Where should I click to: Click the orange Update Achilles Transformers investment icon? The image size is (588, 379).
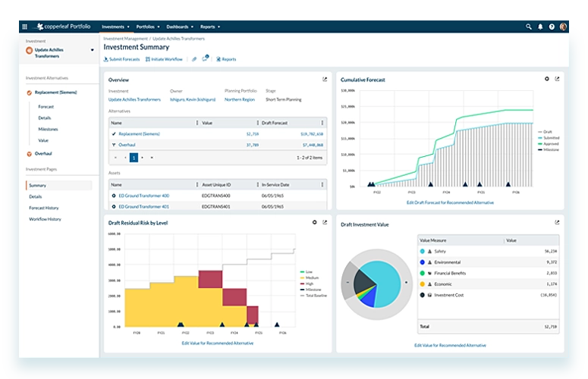[30, 51]
